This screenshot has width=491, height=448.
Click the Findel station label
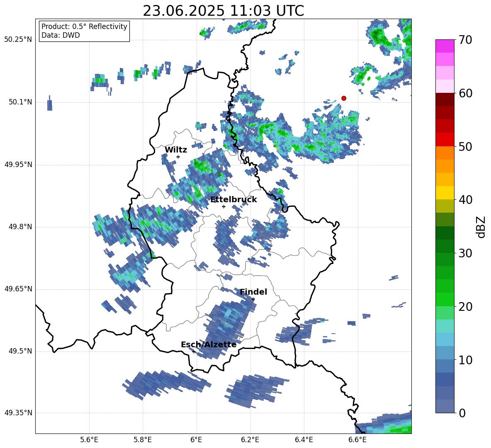click(x=253, y=292)
